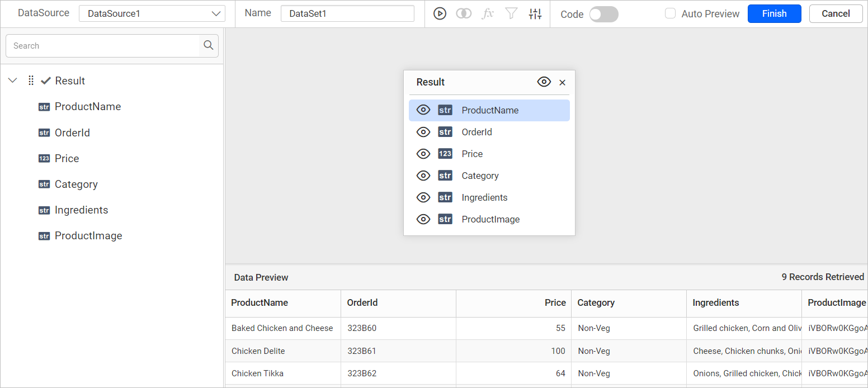Open the DataSource1 dropdown

(152, 14)
